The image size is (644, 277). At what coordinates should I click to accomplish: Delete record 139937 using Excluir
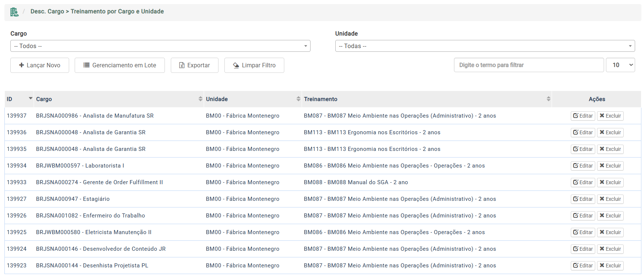(610, 116)
